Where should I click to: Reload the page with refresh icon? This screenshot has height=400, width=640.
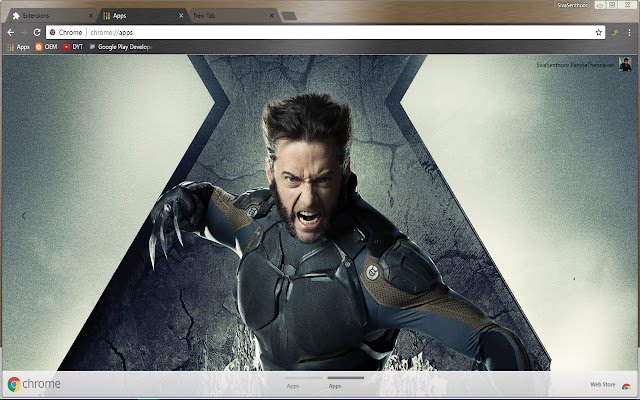(37, 32)
